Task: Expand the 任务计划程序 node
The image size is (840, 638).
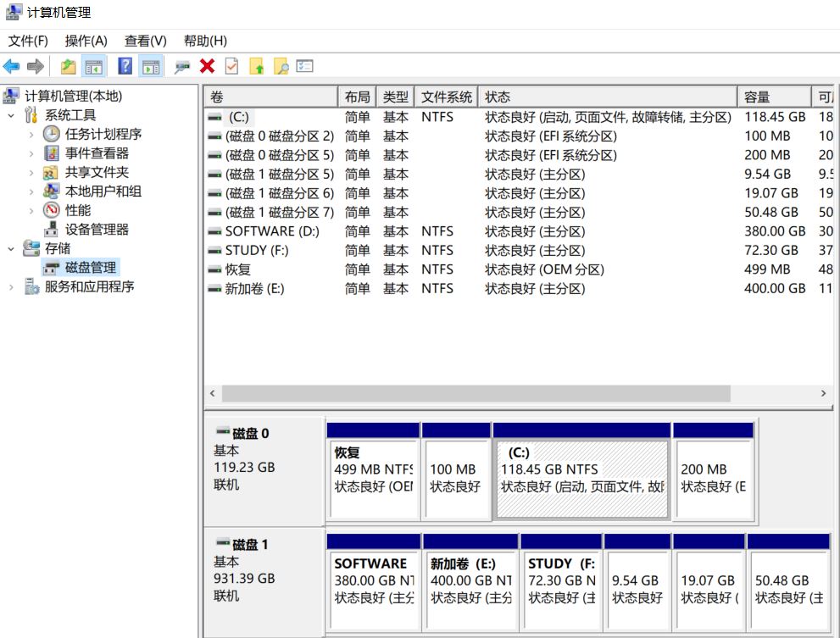Action: tap(31, 135)
